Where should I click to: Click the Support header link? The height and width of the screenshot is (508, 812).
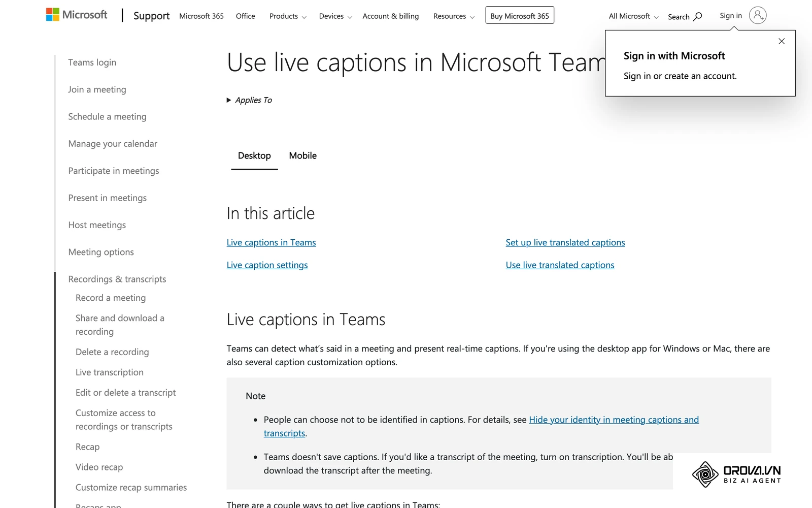tap(151, 16)
